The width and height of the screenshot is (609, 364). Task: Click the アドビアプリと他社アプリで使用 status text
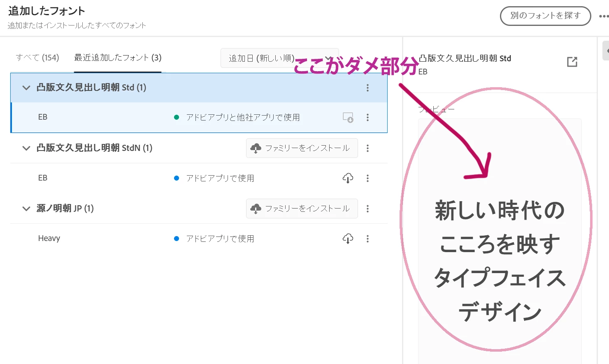coord(243,118)
